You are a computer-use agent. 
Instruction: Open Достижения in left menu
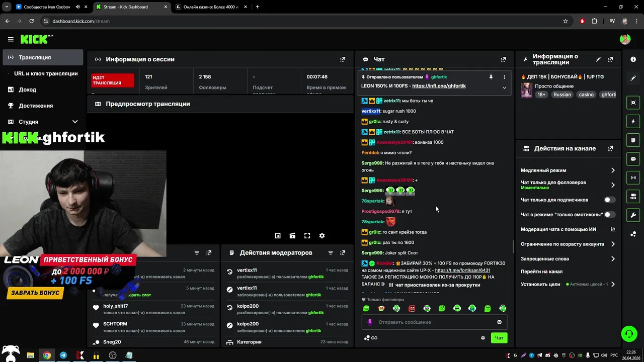point(43,106)
